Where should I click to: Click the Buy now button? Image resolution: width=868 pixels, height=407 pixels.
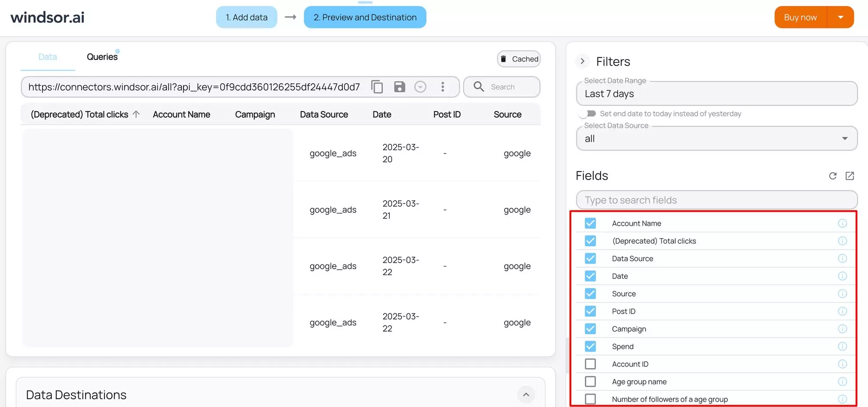[800, 17]
